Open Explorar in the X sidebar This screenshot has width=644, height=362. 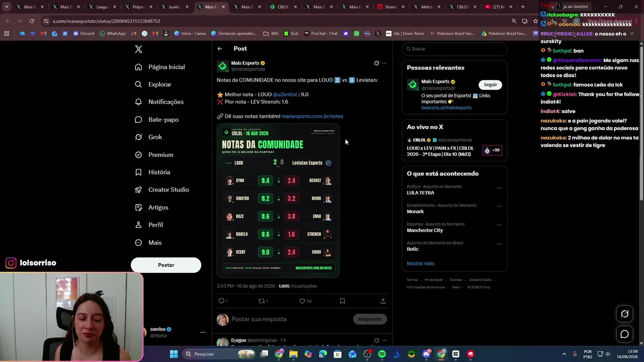coord(153,84)
